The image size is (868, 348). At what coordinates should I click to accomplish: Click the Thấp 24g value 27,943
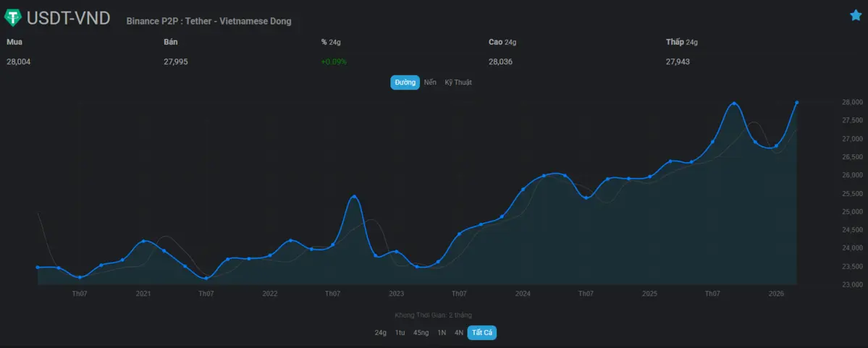(x=678, y=61)
